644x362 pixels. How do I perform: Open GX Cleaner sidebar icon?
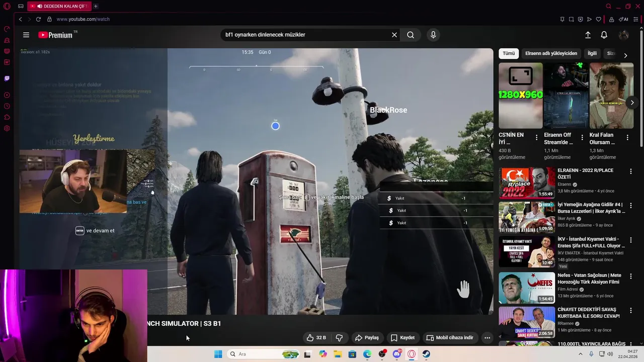(x=7, y=40)
